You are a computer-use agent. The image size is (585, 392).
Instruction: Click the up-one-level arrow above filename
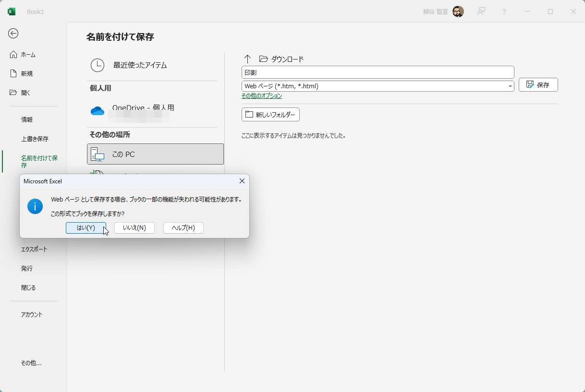[x=247, y=59]
